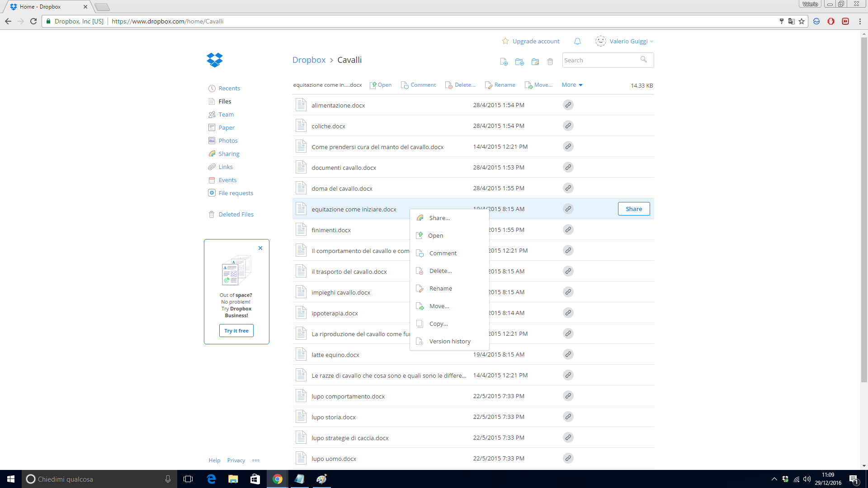Click the Dropbox logo

[215, 60]
